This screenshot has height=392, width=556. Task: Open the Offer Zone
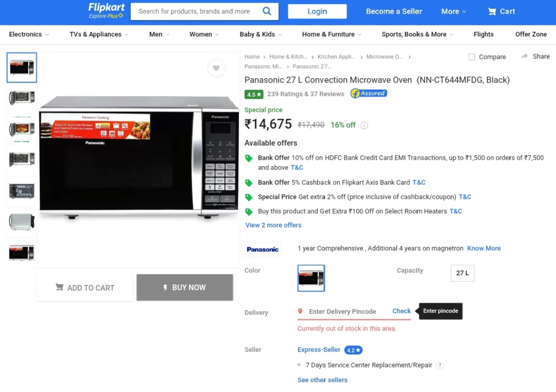coord(531,34)
